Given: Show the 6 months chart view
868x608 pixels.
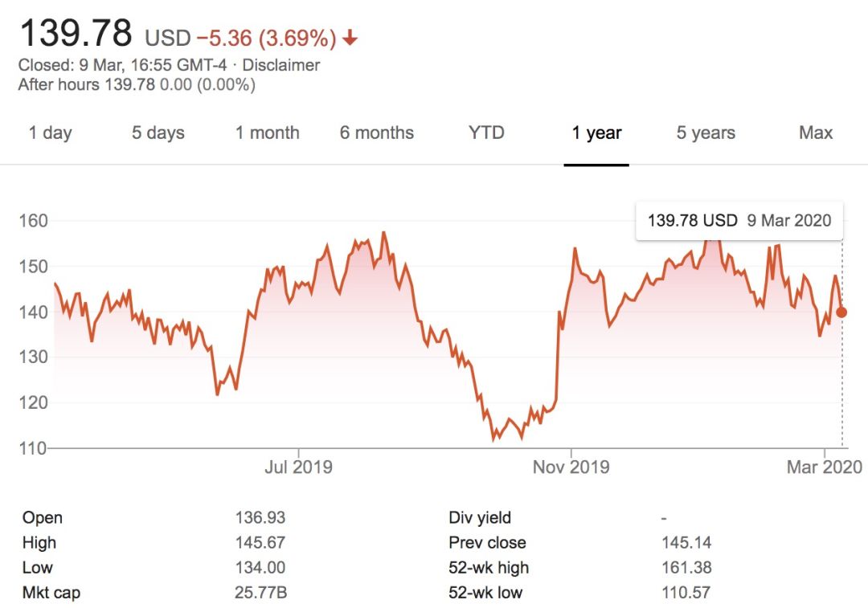Looking at the screenshot, I should [x=376, y=133].
